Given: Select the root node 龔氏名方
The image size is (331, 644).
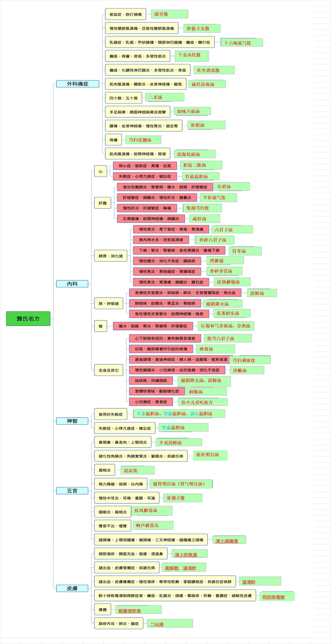Looking at the screenshot, I should pos(28,318).
